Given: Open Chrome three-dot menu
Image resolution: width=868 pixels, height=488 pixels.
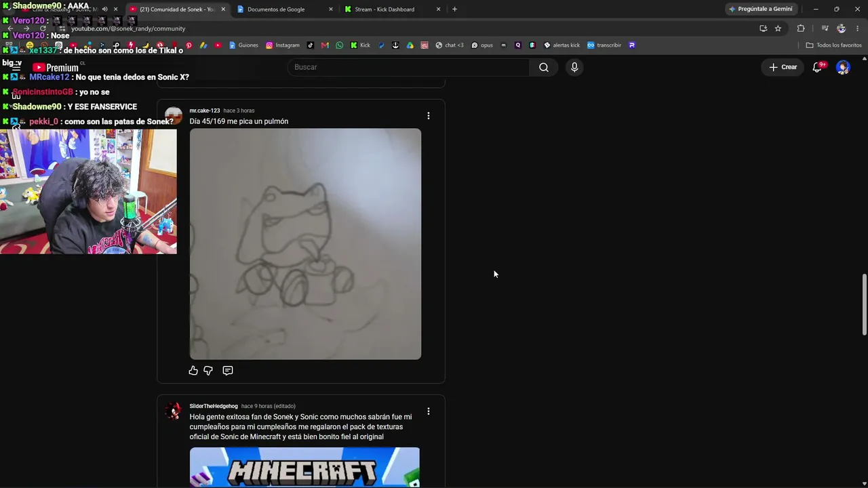Looking at the screenshot, I should [858, 28].
